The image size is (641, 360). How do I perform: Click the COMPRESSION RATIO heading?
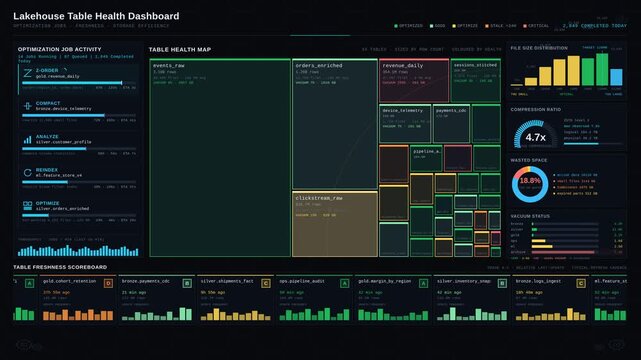(536, 110)
